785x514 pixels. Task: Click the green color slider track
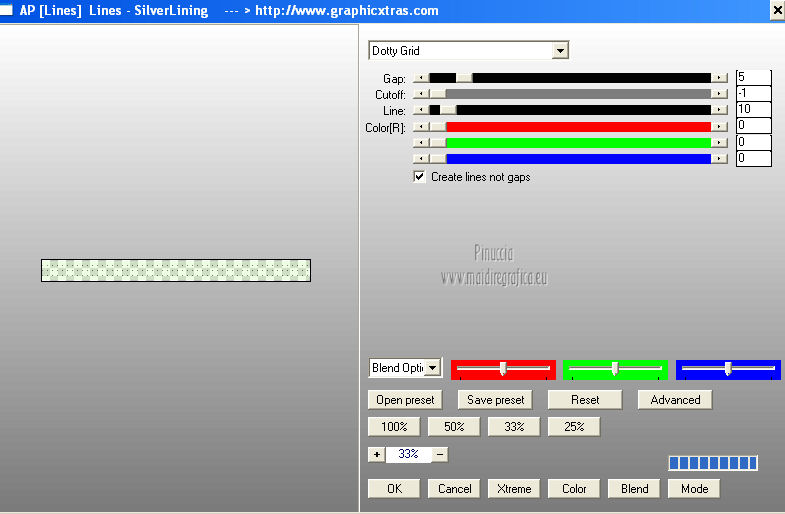coord(570,143)
